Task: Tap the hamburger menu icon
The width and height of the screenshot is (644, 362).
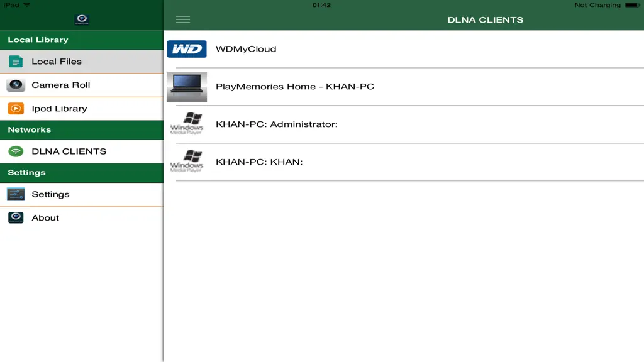Action: point(183,19)
